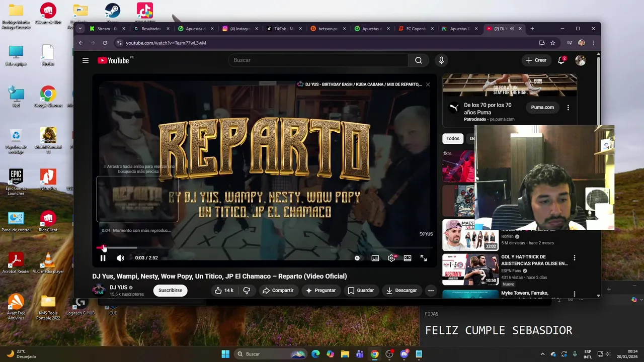The height and width of the screenshot is (362, 644).
Task: Click the Compartir share button
Action: point(278,290)
